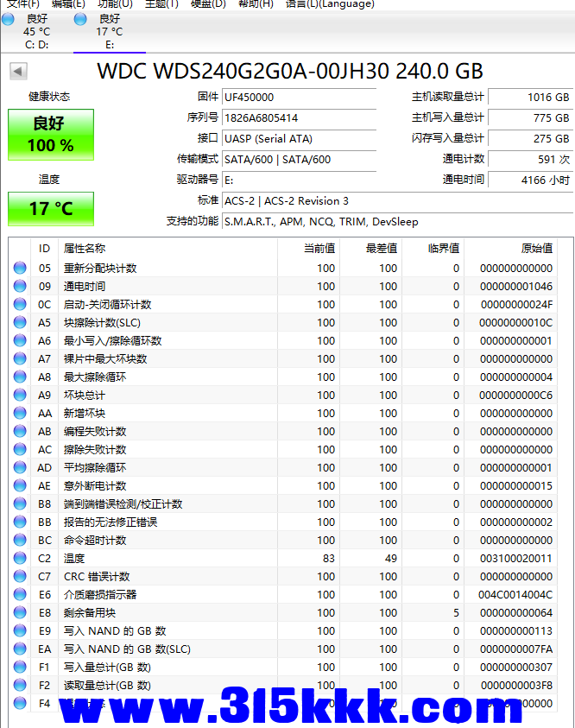The image size is (575, 728).
Task: Click the 属性名称 column header
Action: pyautogui.click(x=167, y=249)
